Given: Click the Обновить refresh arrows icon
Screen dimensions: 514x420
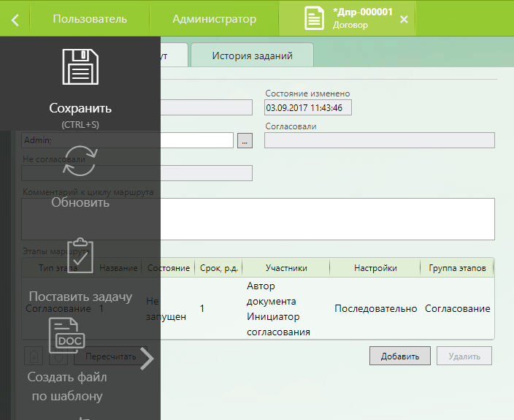Looking at the screenshot, I should pos(80,161).
